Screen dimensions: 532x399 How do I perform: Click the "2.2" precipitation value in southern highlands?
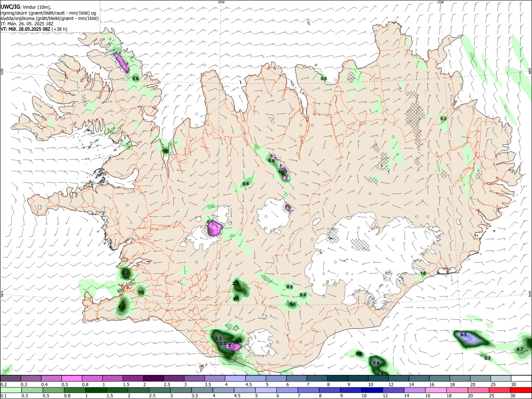click(236, 283)
